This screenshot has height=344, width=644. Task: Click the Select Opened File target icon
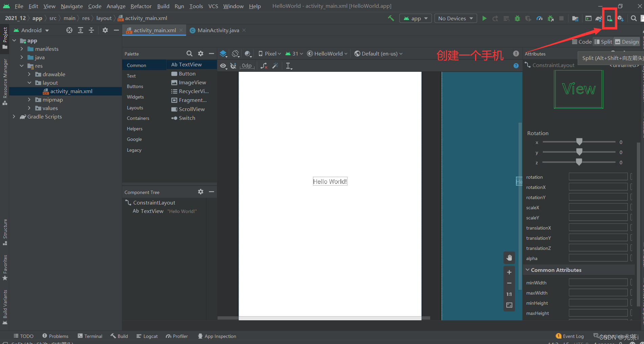click(69, 30)
